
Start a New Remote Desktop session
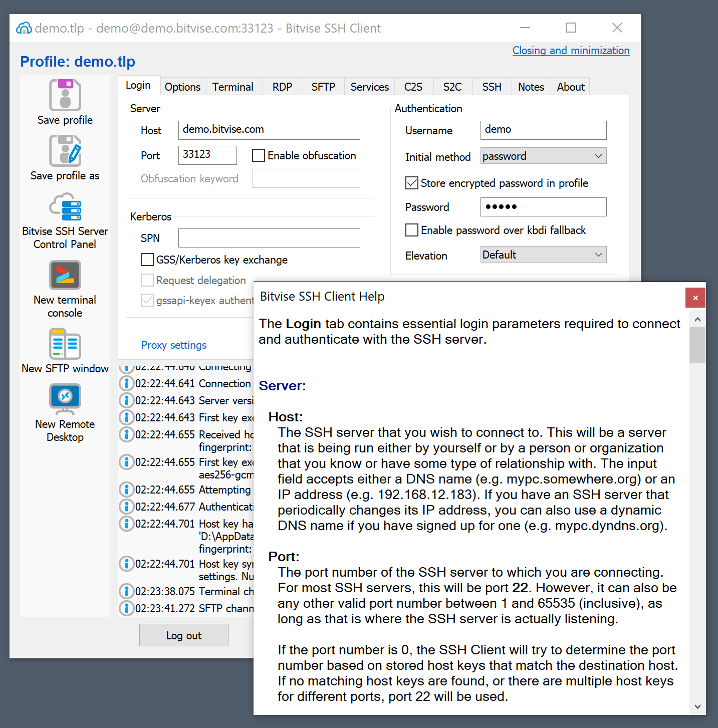(x=65, y=399)
